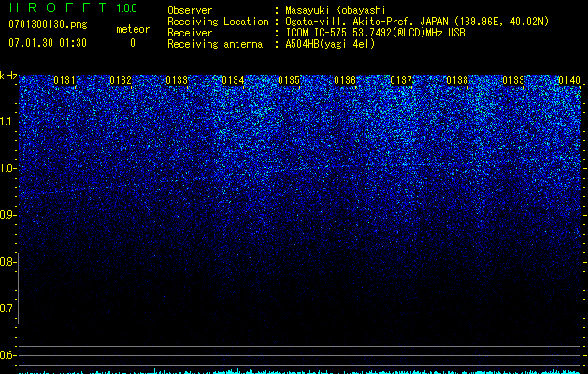
Task: Click the 0136 time marker
Action: (x=345, y=80)
